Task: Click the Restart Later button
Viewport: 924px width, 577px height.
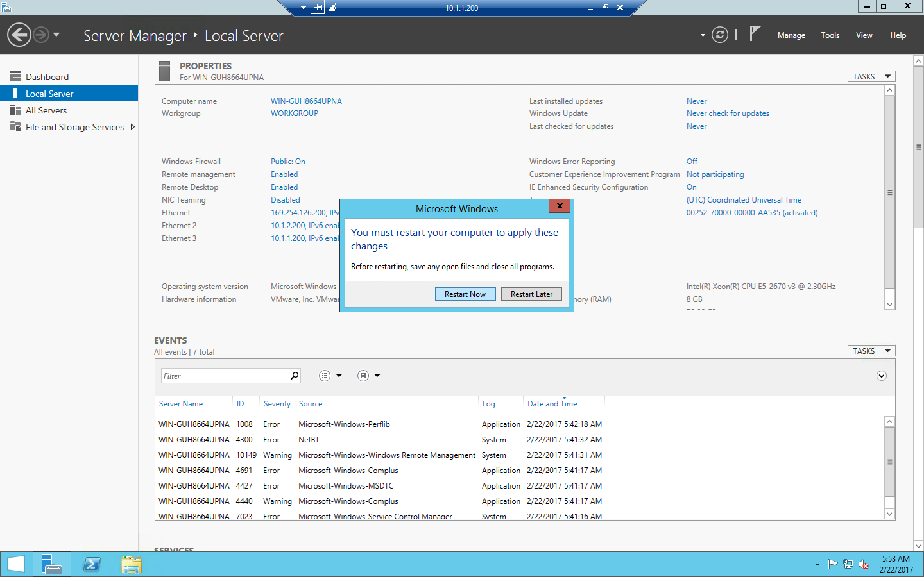Action: click(531, 294)
